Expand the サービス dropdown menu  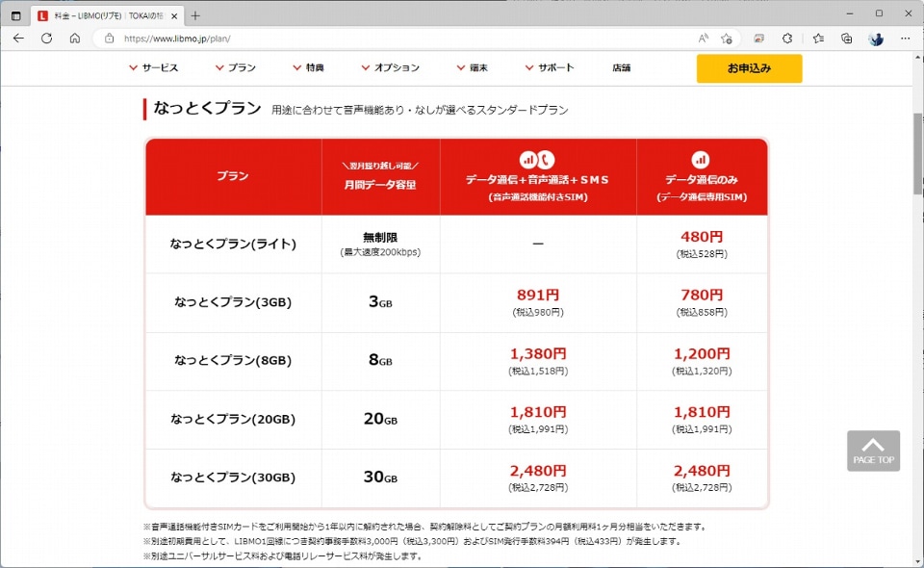pos(158,67)
